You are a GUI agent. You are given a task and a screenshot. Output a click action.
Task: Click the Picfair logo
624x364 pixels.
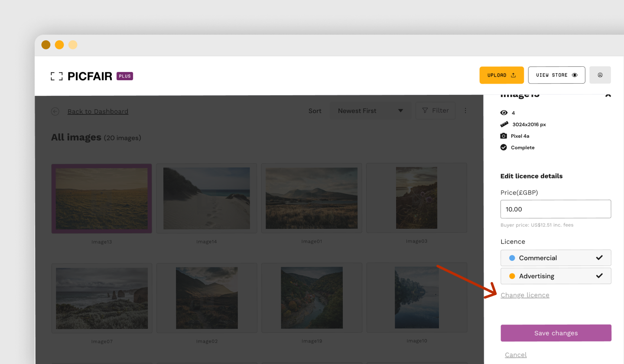(81, 76)
